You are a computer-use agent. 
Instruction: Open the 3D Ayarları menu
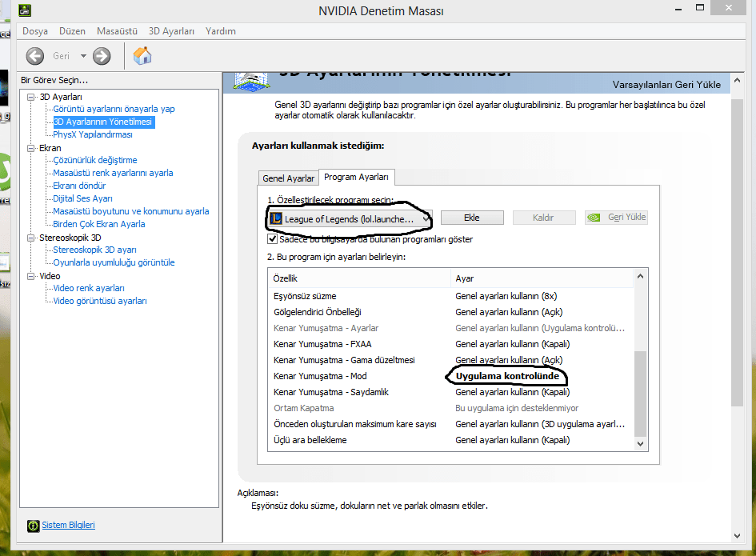(x=171, y=31)
